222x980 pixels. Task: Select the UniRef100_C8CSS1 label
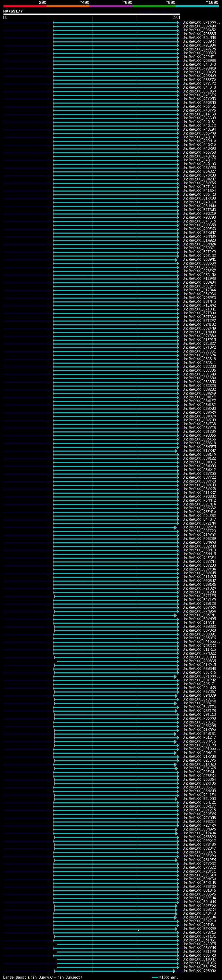pyautogui.click(x=199, y=351)
